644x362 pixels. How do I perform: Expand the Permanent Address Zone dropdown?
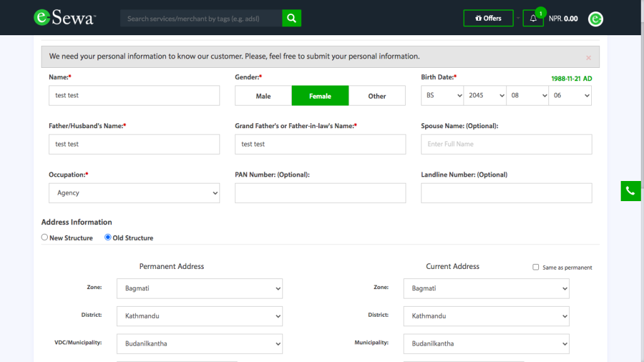coord(199,288)
